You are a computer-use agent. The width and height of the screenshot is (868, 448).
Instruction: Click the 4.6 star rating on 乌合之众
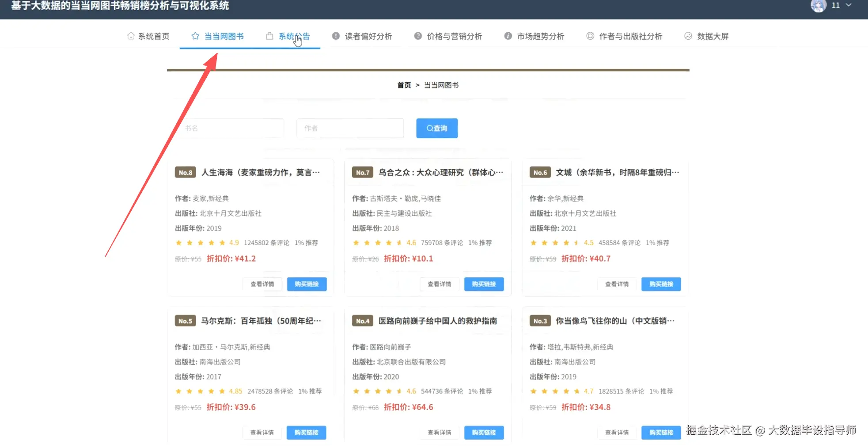pyautogui.click(x=384, y=243)
